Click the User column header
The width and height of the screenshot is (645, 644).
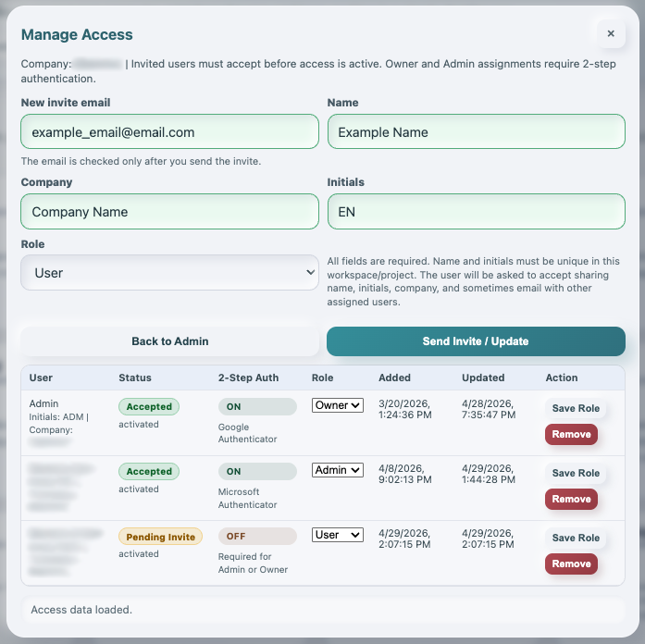pos(41,378)
